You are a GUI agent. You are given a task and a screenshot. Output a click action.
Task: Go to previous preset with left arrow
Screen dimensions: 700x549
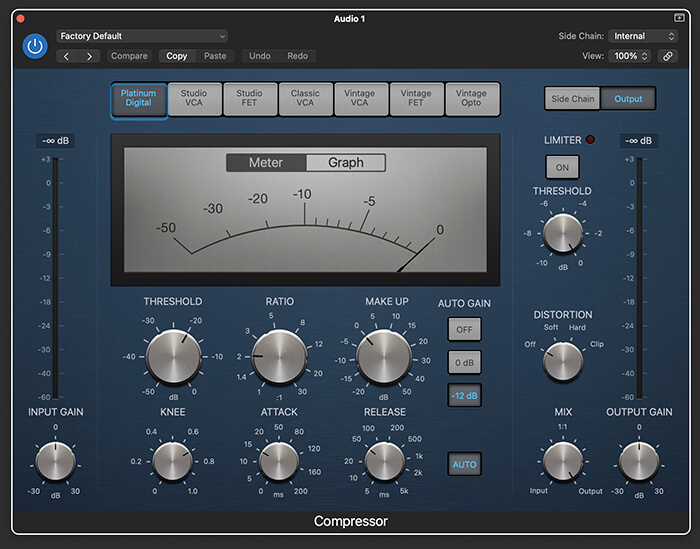[x=68, y=56]
